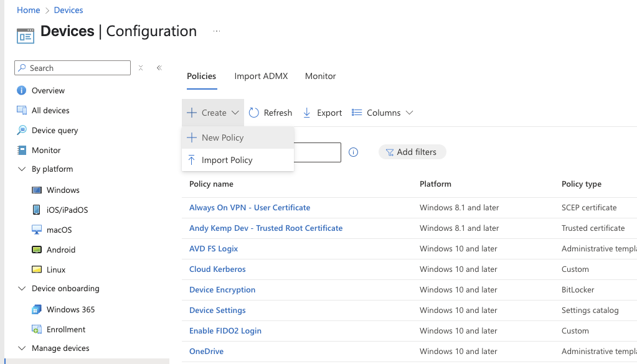Select the Windows platform icon

37,190
